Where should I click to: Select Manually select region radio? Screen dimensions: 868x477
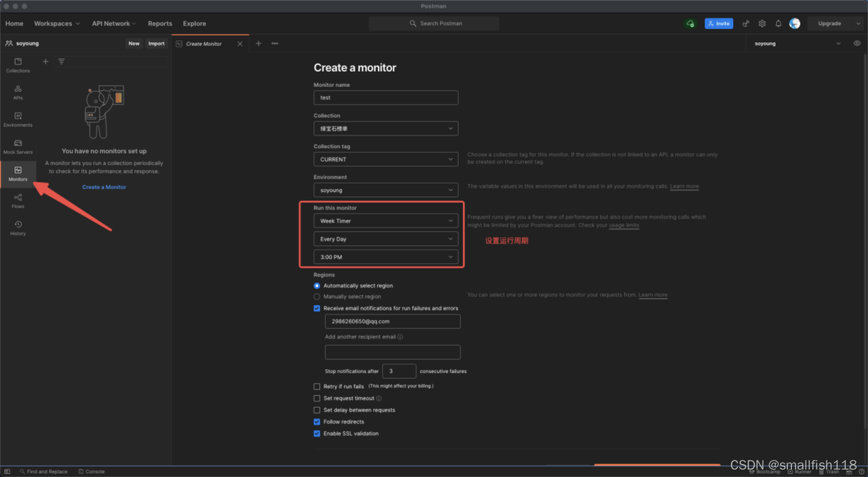click(x=317, y=297)
